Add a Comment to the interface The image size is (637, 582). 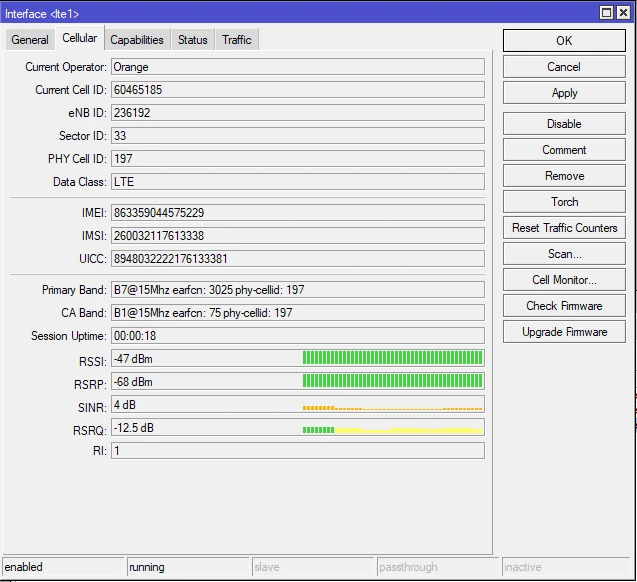pos(564,149)
